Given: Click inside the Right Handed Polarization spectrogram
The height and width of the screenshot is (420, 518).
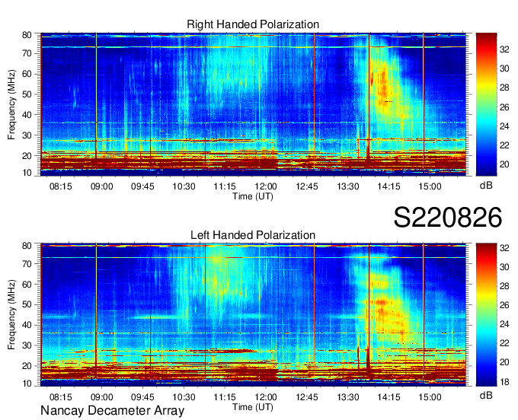Looking at the screenshot, I should coord(253,104).
